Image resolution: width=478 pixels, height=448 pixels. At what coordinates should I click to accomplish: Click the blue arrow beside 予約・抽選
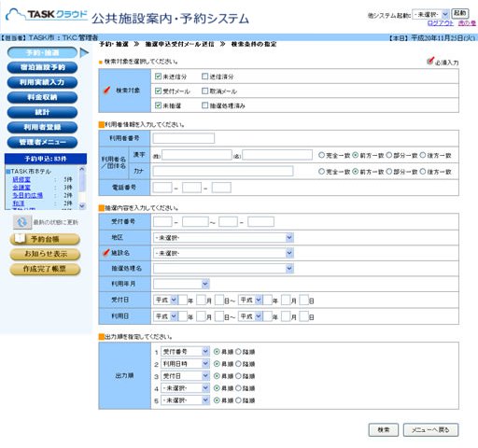(x=84, y=52)
